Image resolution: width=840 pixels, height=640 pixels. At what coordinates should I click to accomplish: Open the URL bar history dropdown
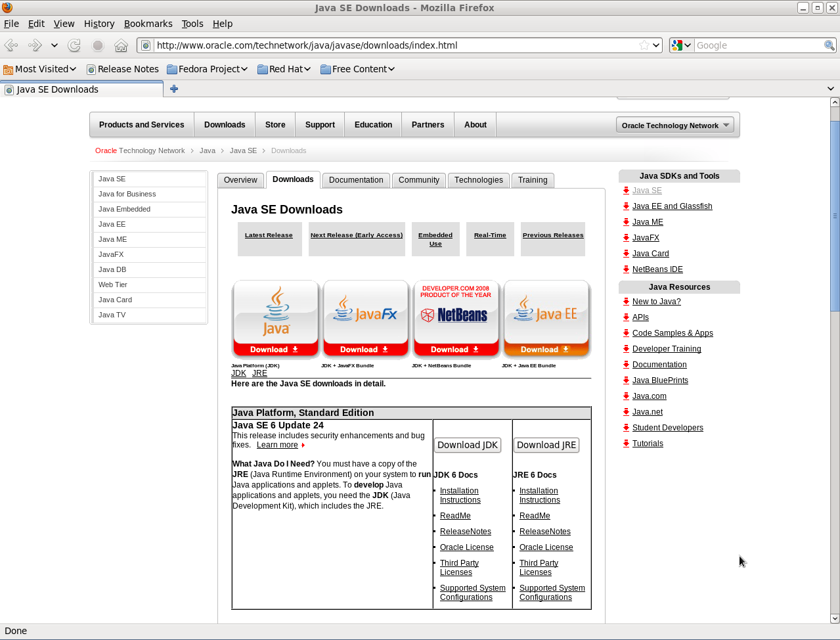tap(656, 45)
